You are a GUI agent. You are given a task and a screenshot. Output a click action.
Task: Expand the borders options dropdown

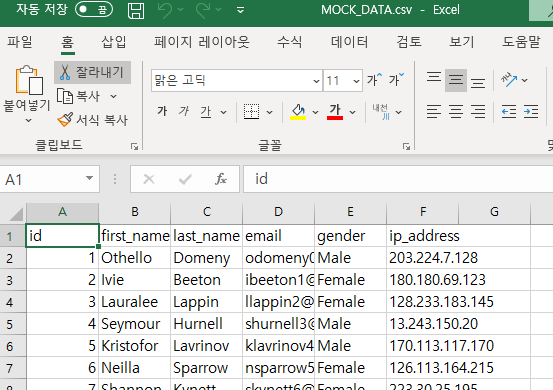coord(269,112)
